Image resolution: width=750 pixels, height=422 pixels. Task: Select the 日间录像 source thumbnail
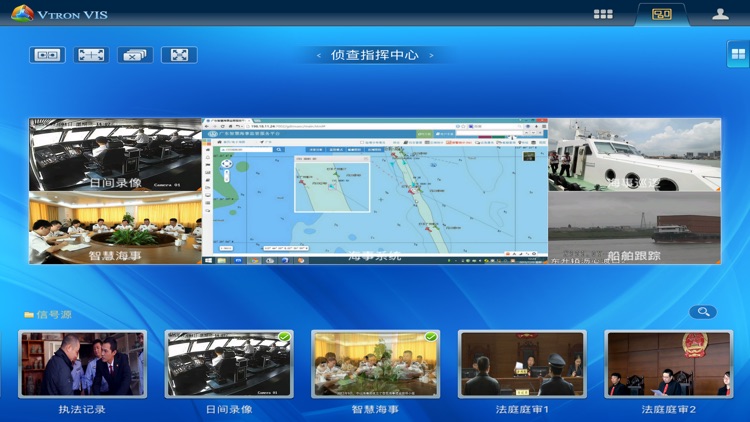(229, 364)
